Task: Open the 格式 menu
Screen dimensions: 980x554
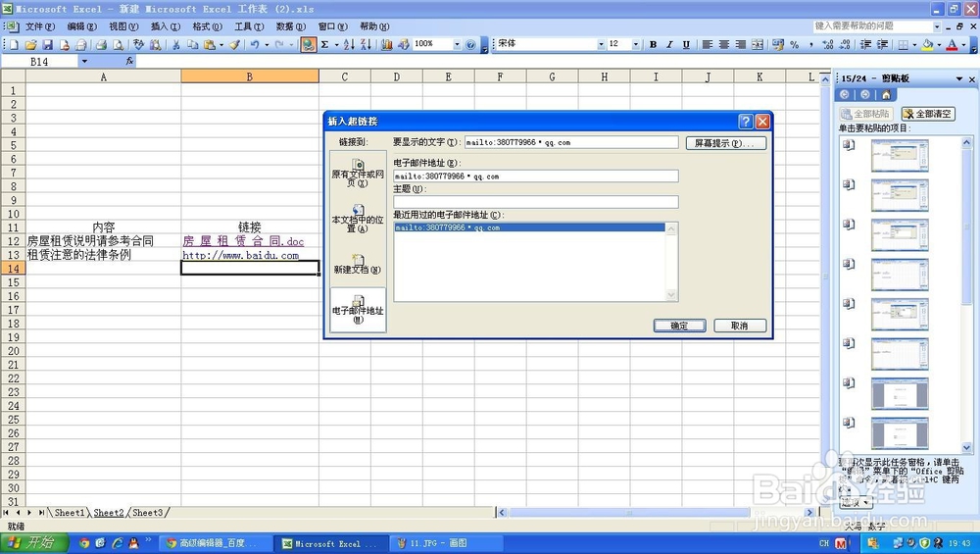Action: [207, 26]
